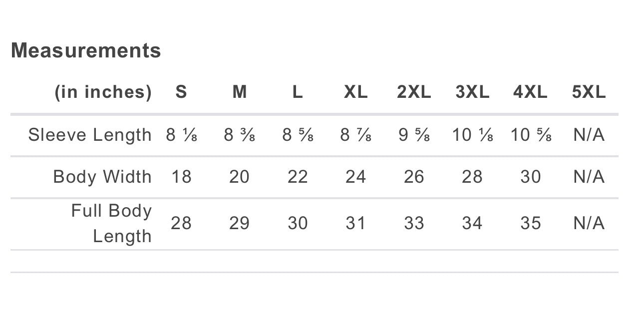Click N/A in the Body Width row
The height and width of the screenshot is (331, 644).
click(589, 177)
